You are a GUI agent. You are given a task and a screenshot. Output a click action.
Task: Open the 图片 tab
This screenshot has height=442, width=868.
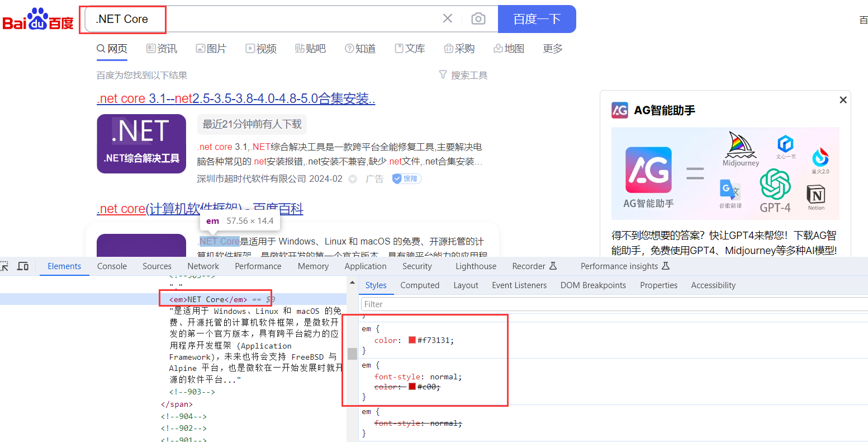pos(211,49)
